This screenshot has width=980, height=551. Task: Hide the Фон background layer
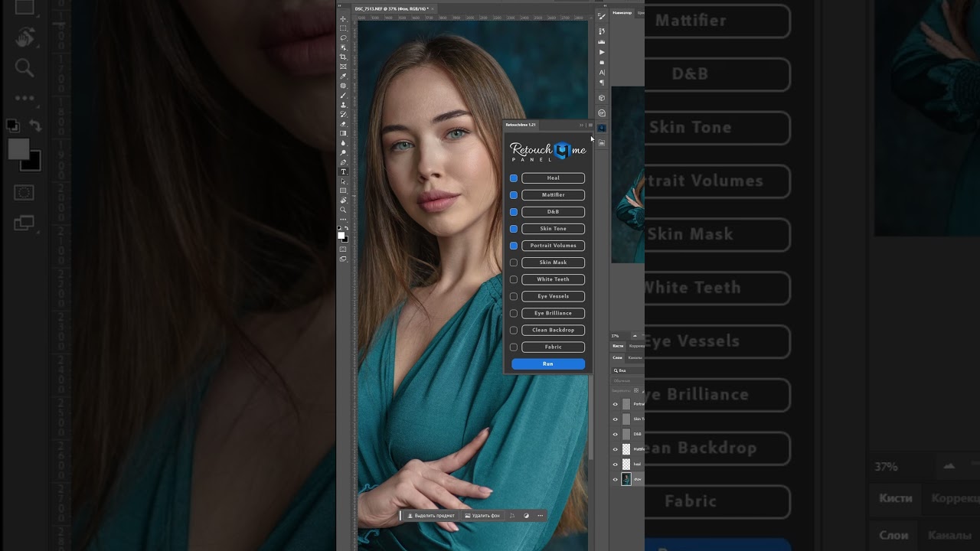tap(615, 480)
